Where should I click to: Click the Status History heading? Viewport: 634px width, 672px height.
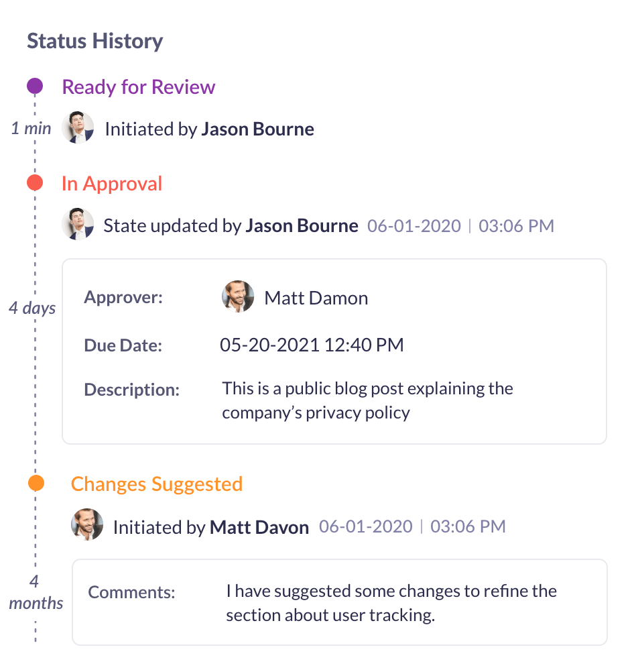coord(94,41)
